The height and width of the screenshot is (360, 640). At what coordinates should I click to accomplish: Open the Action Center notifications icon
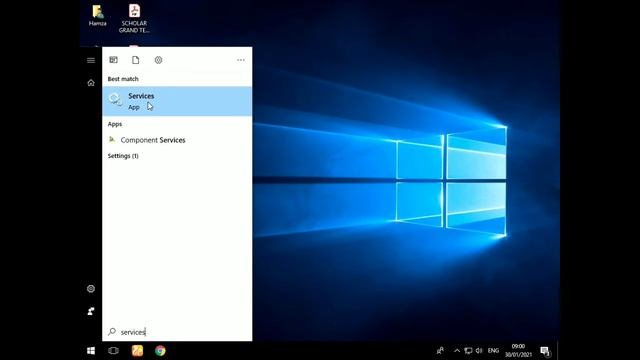coord(545,351)
